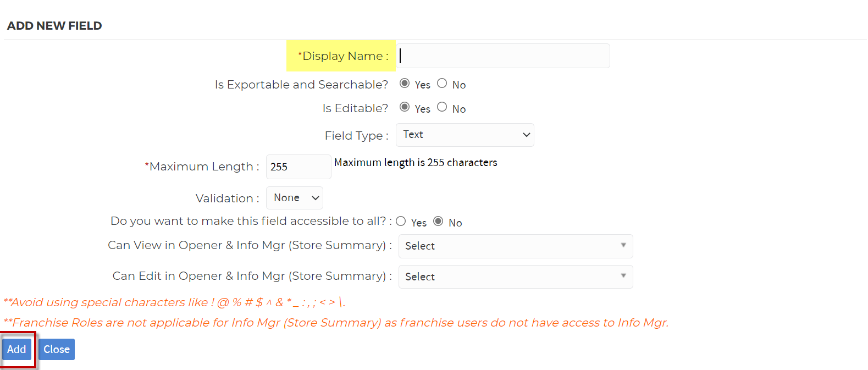This screenshot has width=868, height=370.
Task: Open the Field Type dropdown
Action: click(x=465, y=135)
